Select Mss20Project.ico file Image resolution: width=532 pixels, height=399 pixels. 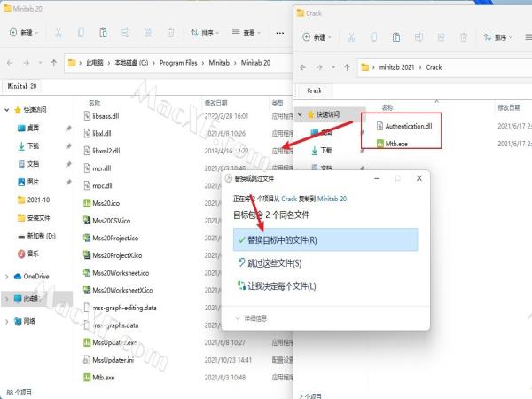click(115, 239)
